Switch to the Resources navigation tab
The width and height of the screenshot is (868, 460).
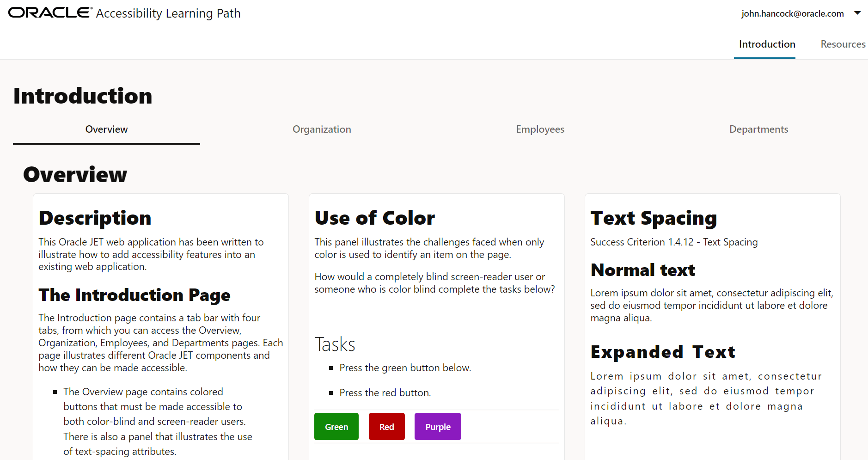click(x=843, y=44)
